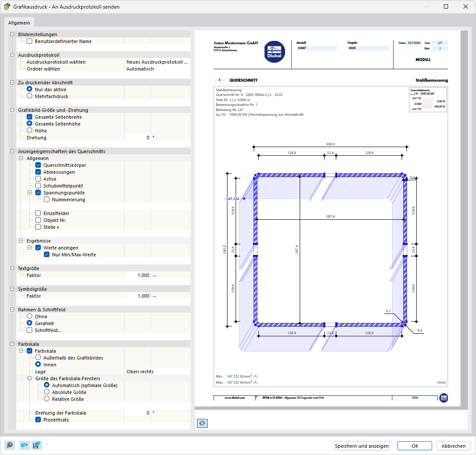Collapse the Ausdruckprotokoll section
This screenshot has height=455, width=476.
(12, 55)
